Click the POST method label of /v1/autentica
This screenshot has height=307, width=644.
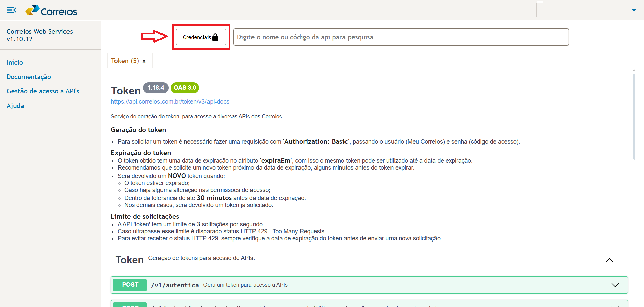(x=130, y=285)
